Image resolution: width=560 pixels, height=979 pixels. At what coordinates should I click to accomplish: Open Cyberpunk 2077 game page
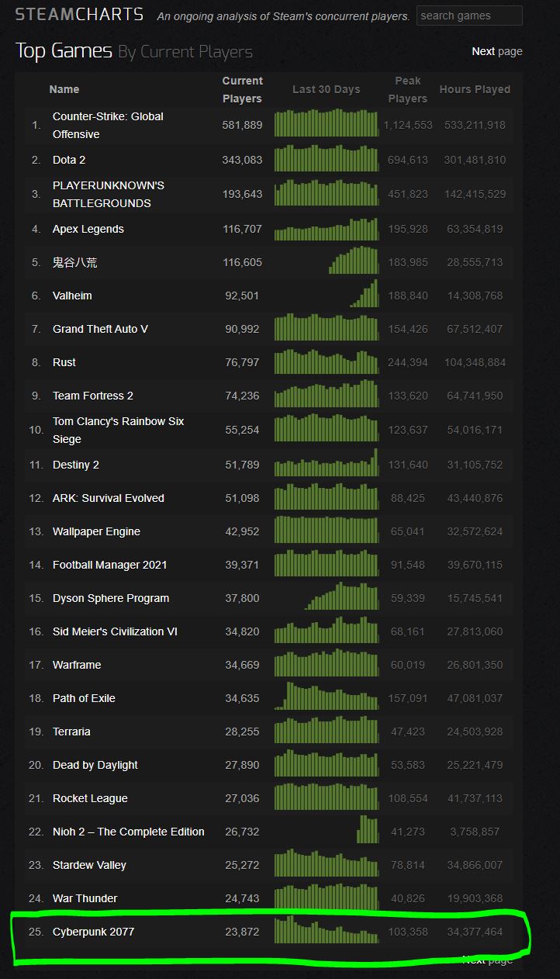coord(93,932)
